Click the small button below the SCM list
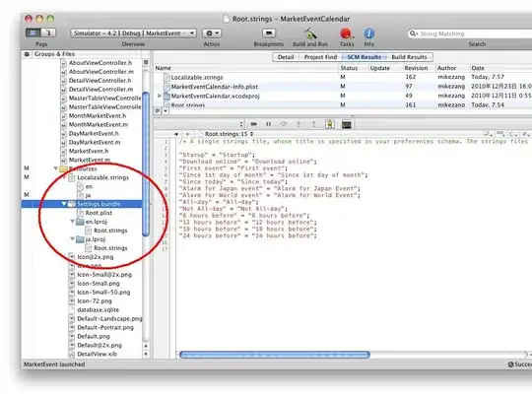Image resolution: width=532 pixels, height=398 pixels. (157, 110)
